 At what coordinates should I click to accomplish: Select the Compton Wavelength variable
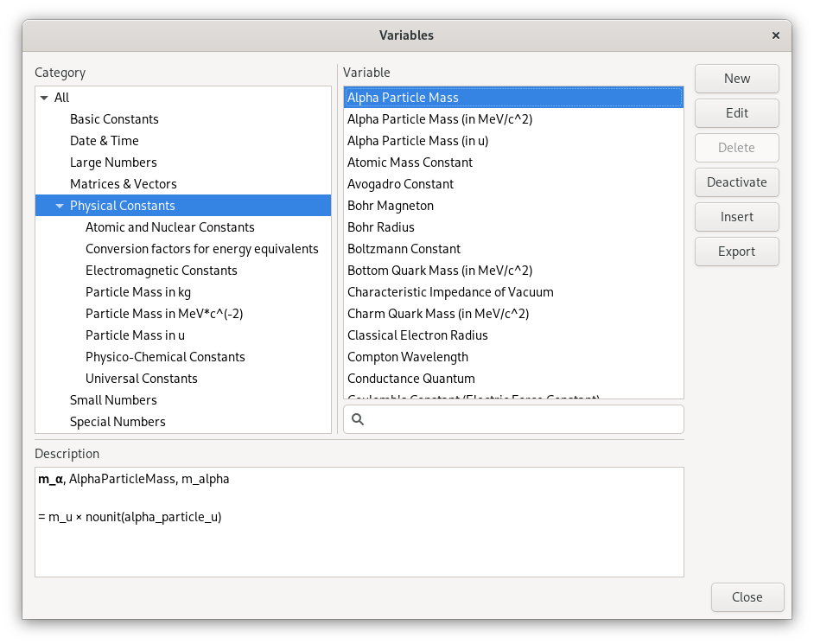pos(407,356)
